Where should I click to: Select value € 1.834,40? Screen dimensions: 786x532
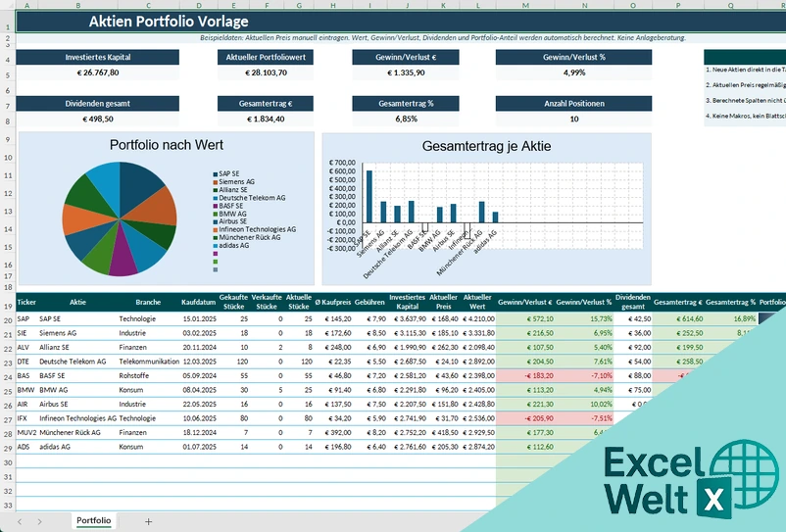coord(266,120)
